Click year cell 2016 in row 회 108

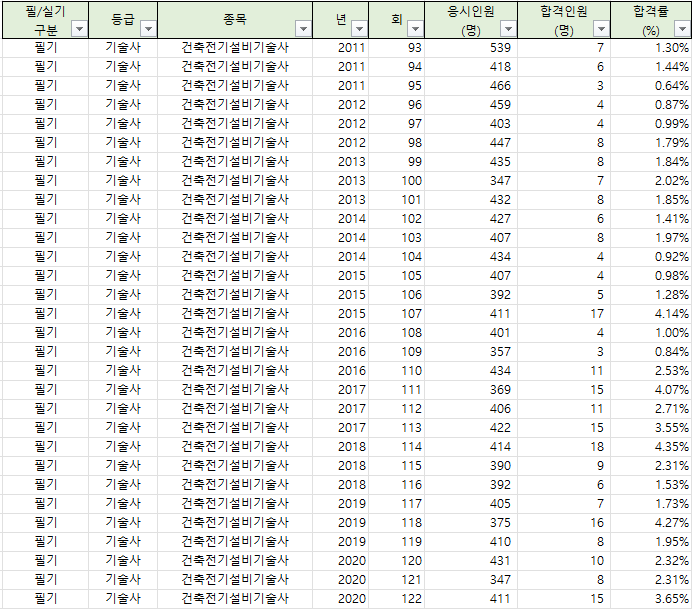(x=341, y=332)
